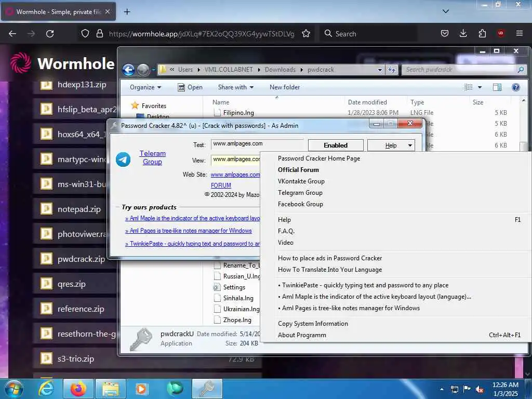Click the FORUM link
The image size is (532, 399).
click(x=221, y=185)
